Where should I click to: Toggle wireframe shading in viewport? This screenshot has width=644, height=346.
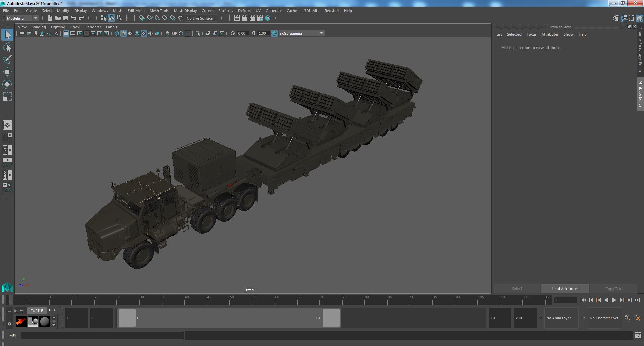[x=117, y=33]
